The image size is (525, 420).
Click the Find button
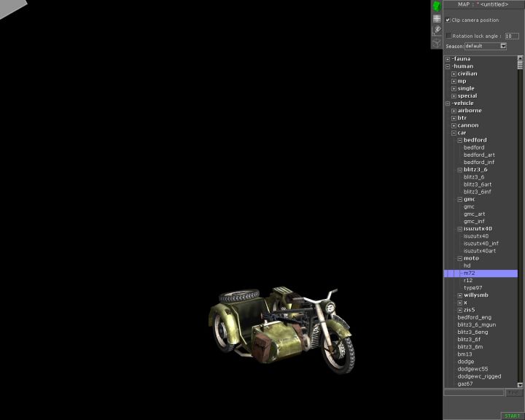coord(515,392)
